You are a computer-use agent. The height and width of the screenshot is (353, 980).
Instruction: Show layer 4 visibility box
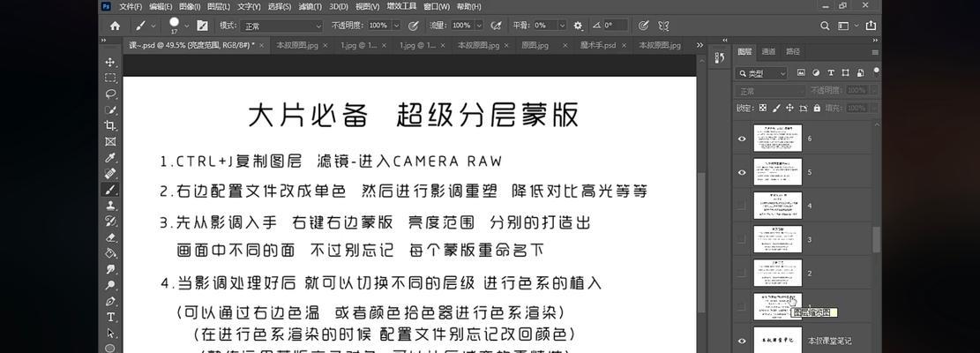click(x=742, y=206)
